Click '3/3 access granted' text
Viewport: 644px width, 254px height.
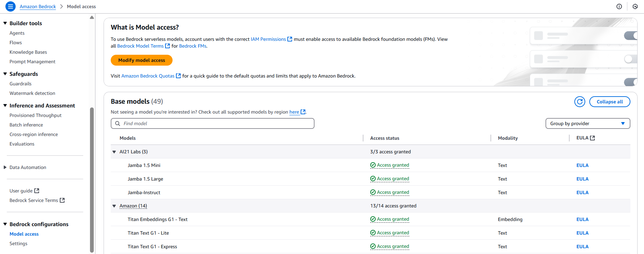tap(391, 152)
